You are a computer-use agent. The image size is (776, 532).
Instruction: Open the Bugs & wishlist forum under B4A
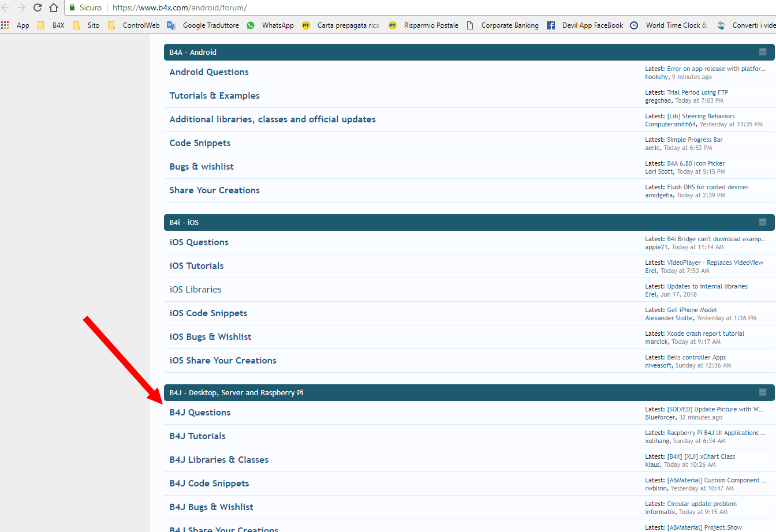202,167
